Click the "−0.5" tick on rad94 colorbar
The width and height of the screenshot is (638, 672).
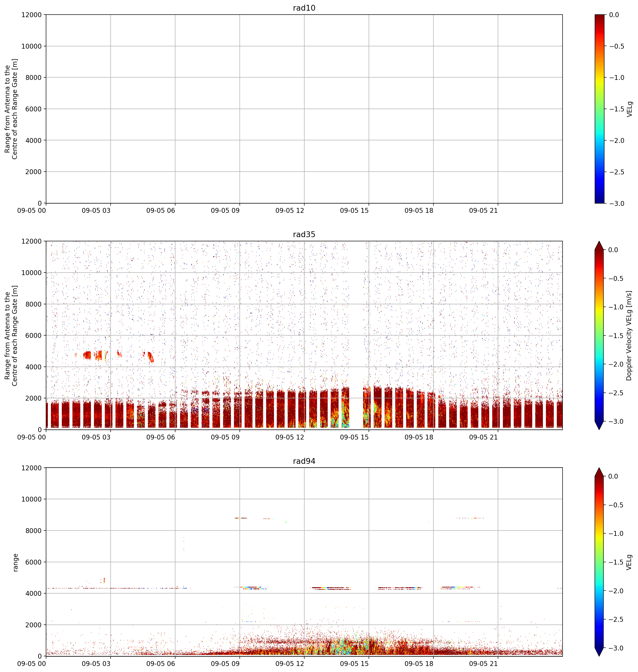[x=616, y=505]
